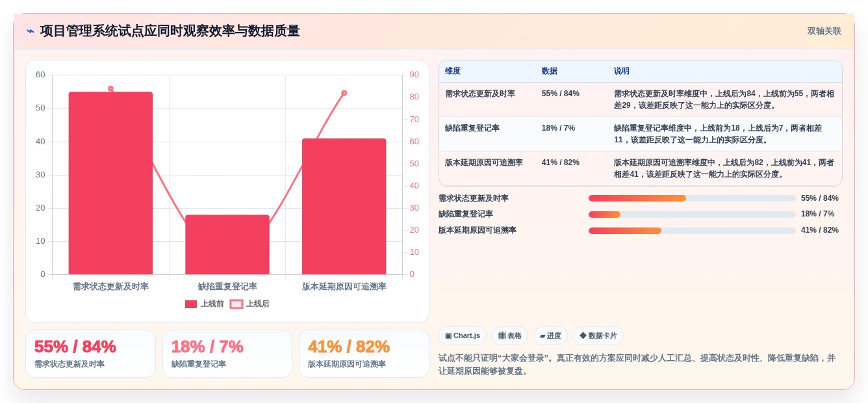868x403 pixels.
Task: Click the Chart.js tag chip
Action: (463, 335)
